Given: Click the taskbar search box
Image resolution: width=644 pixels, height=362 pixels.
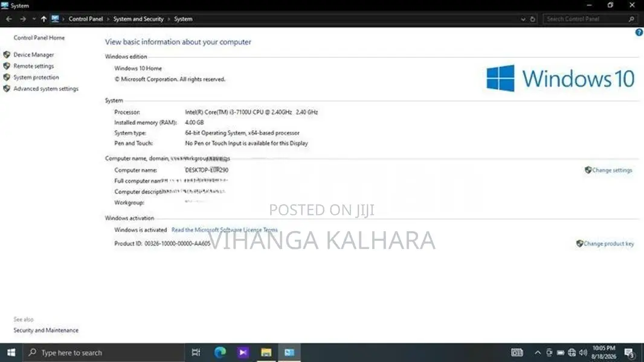Looking at the screenshot, I should [103, 352].
